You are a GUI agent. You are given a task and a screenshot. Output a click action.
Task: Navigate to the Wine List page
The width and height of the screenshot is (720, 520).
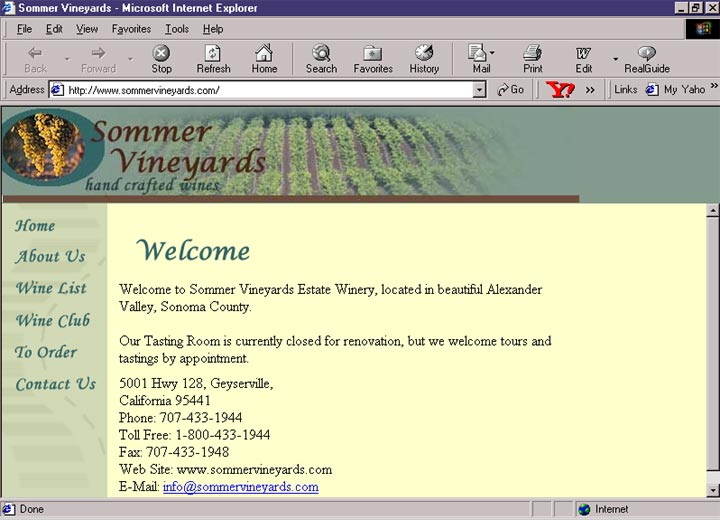[x=51, y=288]
